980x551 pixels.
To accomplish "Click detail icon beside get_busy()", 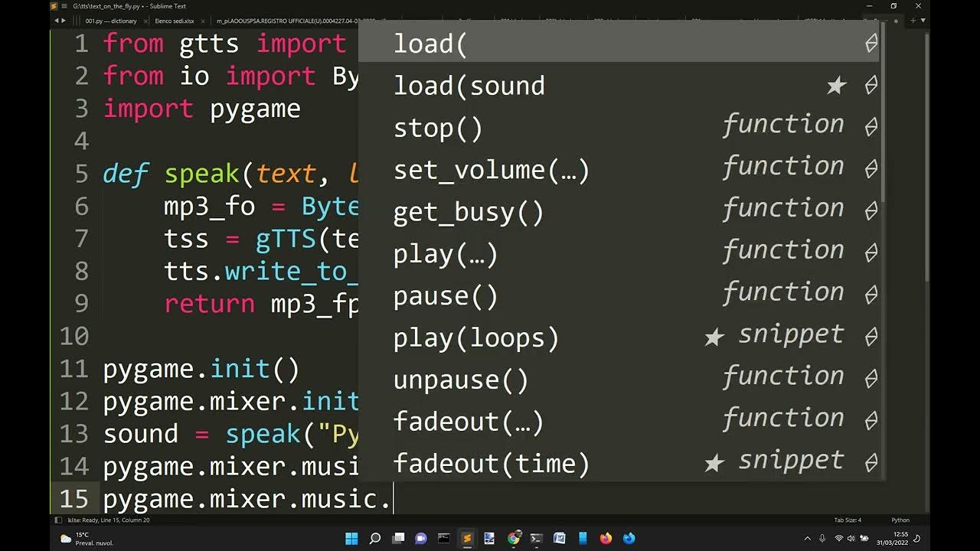I will (x=871, y=212).
